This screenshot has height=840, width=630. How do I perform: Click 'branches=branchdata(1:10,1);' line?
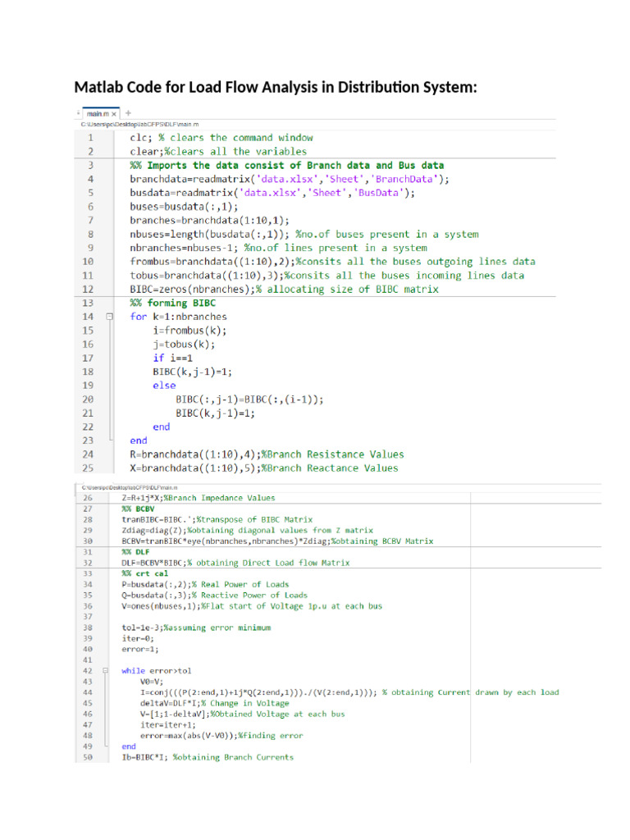coord(209,221)
